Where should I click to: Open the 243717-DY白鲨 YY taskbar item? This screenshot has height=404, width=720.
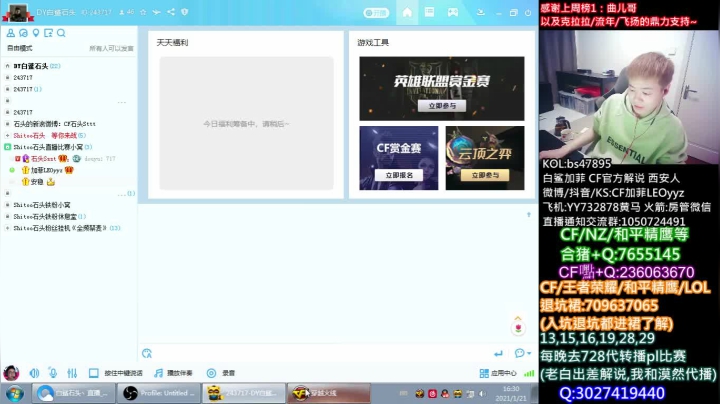(x=243, y=393)
